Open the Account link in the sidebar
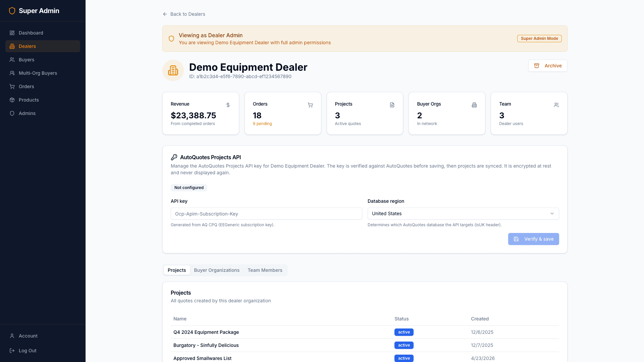 click(x=43, y=336)
